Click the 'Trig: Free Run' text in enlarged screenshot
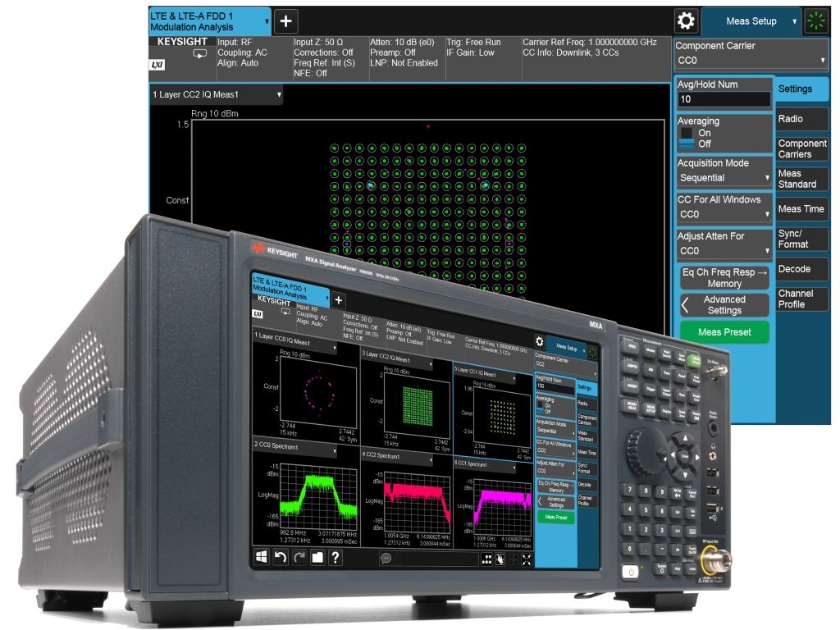Screen dimensions: 840x630 tap(473, 43)
